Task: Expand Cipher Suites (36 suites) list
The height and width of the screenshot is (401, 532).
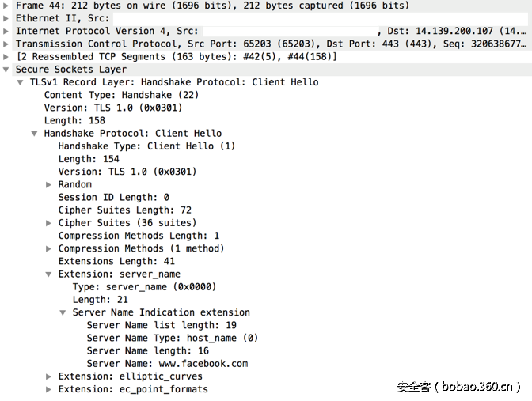Action: [x=49, y=223]
